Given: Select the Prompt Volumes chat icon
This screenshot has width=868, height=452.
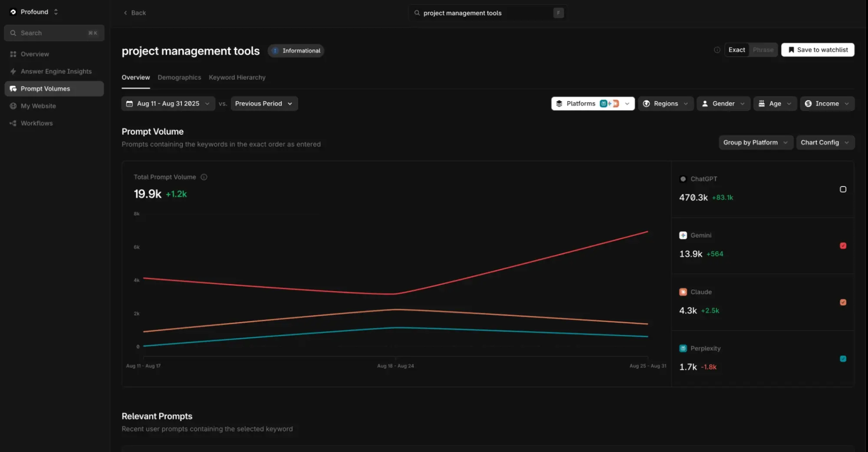Looking at the screenshot, I should 13,89.
